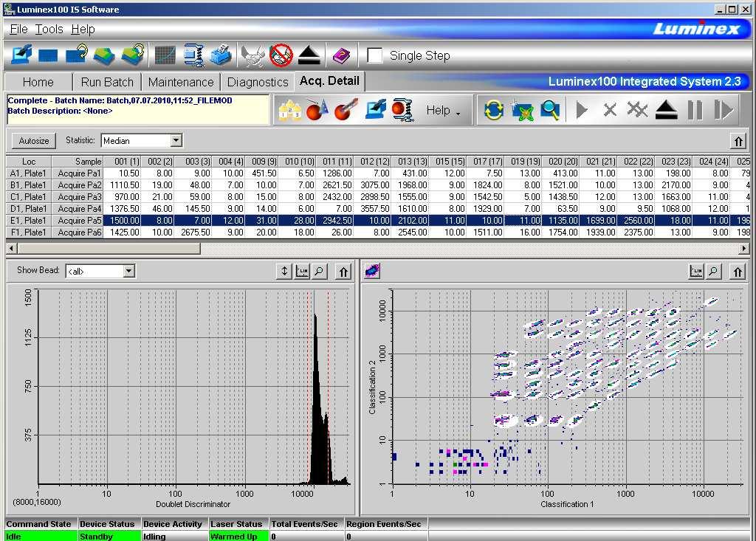
Task: Click the 3557.50 value cell
Action: 372,209
